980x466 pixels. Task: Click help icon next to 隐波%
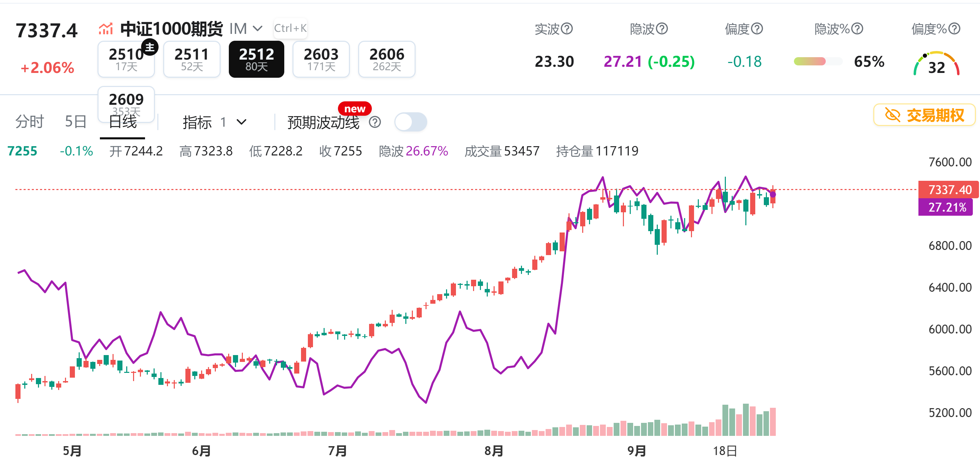[x=857, y=28]
